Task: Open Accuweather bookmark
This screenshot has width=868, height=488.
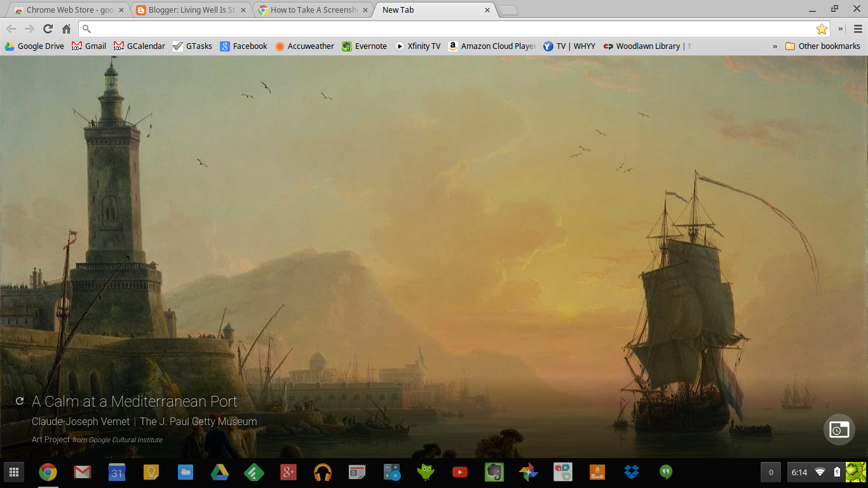Action: (304, 46)
